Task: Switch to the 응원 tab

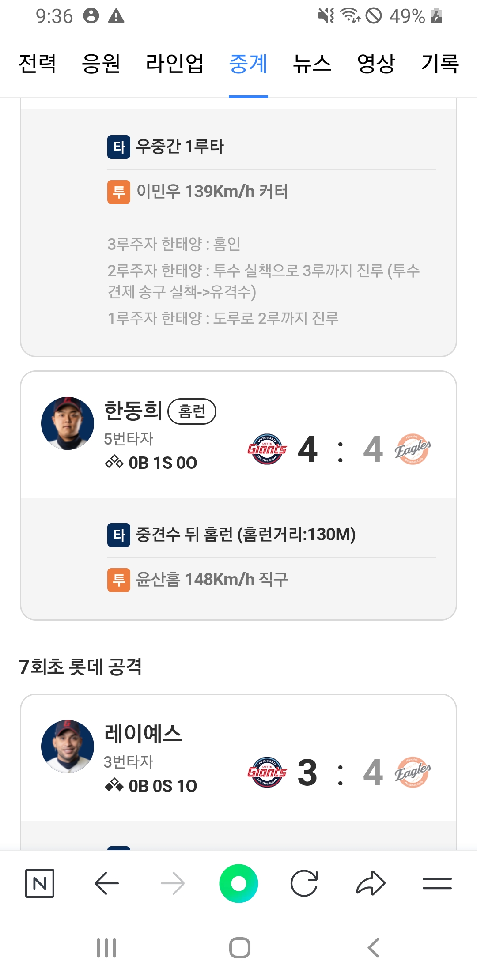Action: point(101,64)
